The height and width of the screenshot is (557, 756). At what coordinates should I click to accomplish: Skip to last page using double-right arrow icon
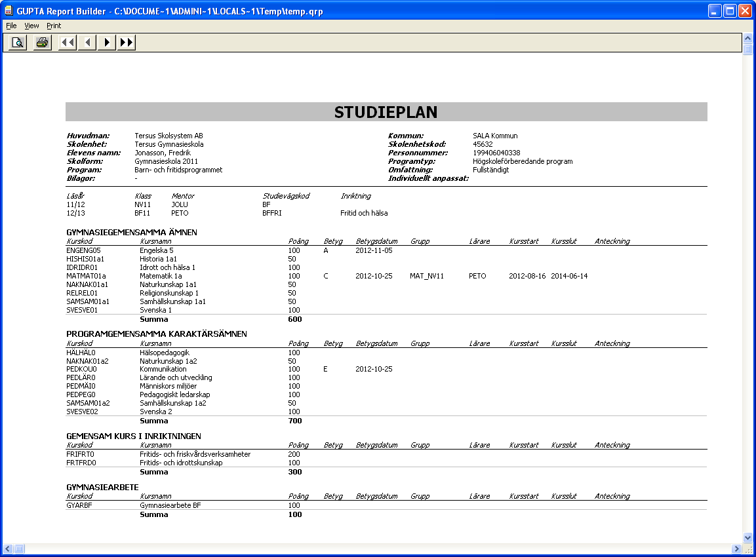coord(126,42)
